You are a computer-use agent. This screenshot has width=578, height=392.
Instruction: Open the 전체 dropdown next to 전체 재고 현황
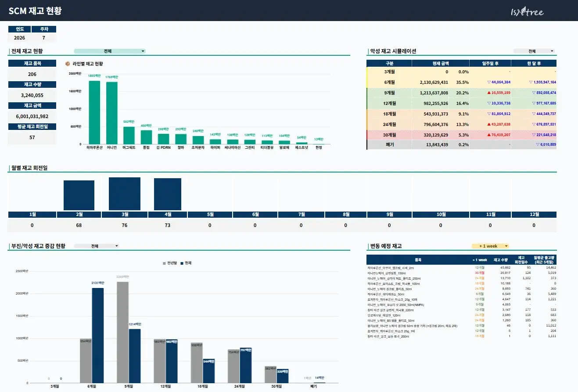tap(110, 51)
